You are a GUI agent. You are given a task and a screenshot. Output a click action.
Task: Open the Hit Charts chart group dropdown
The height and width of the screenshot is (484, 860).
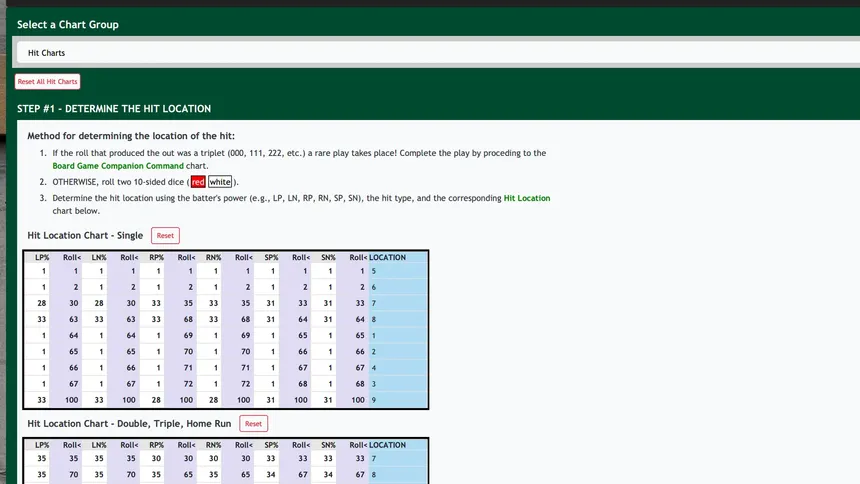click(438, 53)
